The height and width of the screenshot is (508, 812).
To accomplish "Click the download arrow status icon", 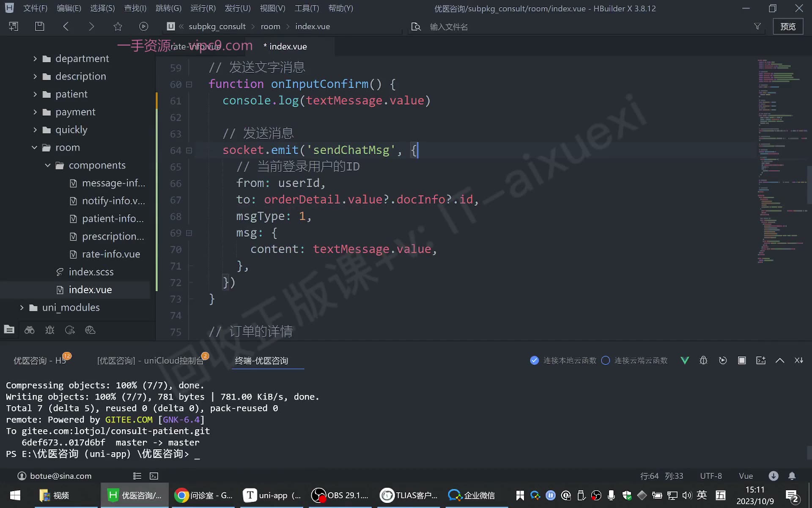I will (774, 476).
